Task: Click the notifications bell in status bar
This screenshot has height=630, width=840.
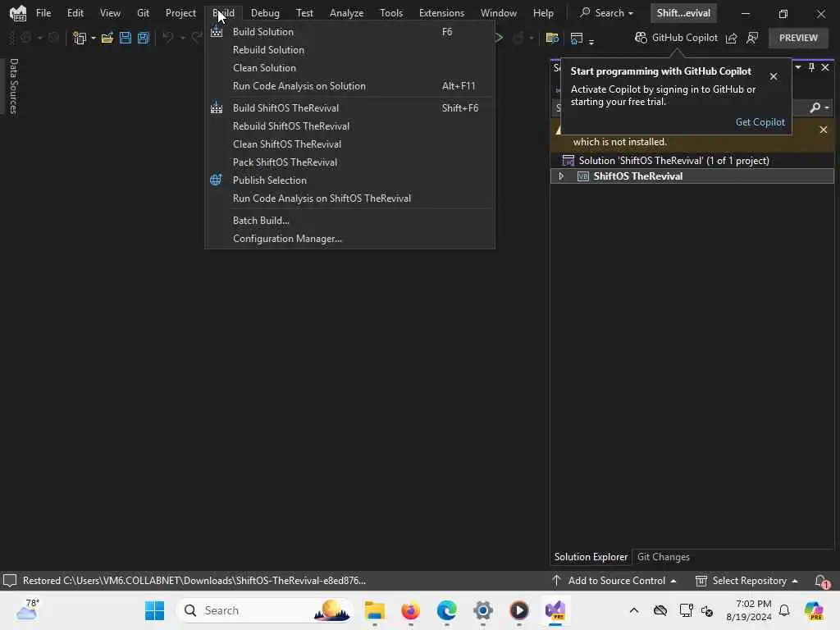Action: pos(820,581)
